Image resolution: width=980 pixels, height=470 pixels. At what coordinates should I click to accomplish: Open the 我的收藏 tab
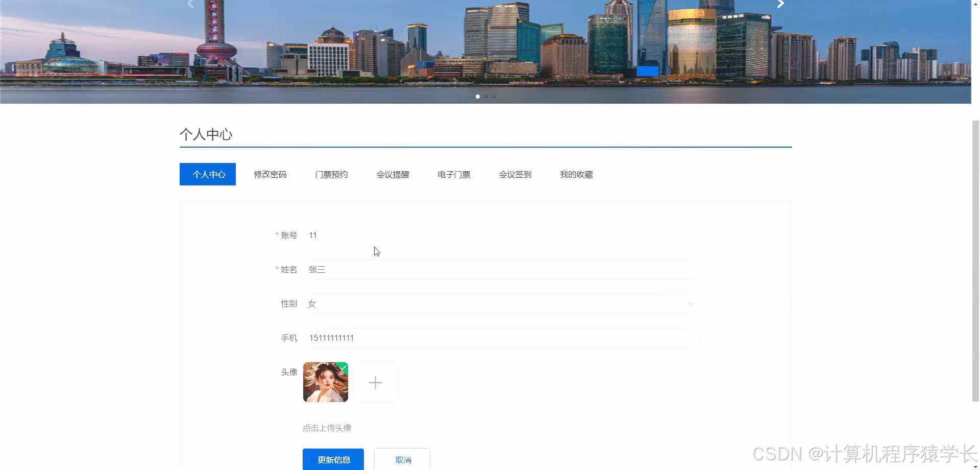pos(576,174)
